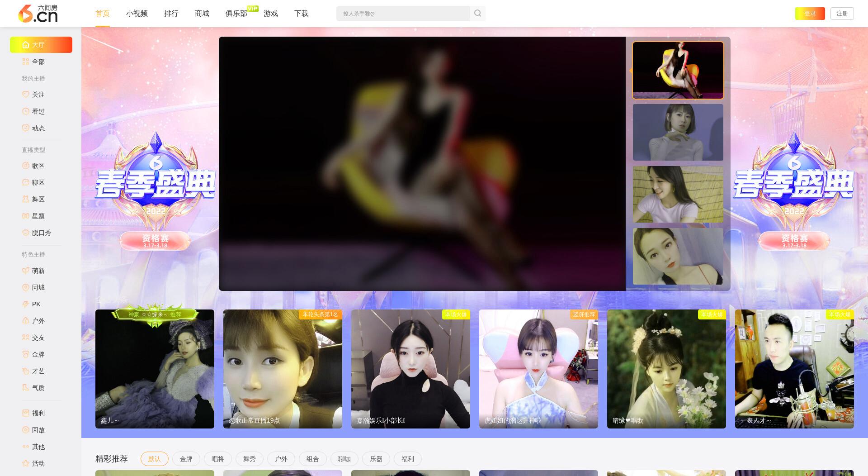
Task: Click the 大厅 home icon in sidebar
Action: click(26, 45)
